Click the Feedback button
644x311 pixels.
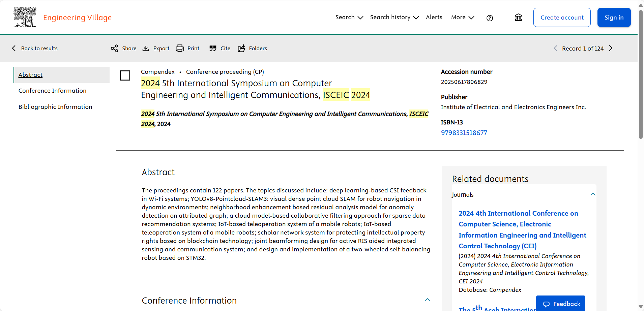click(x=561, y=304)
